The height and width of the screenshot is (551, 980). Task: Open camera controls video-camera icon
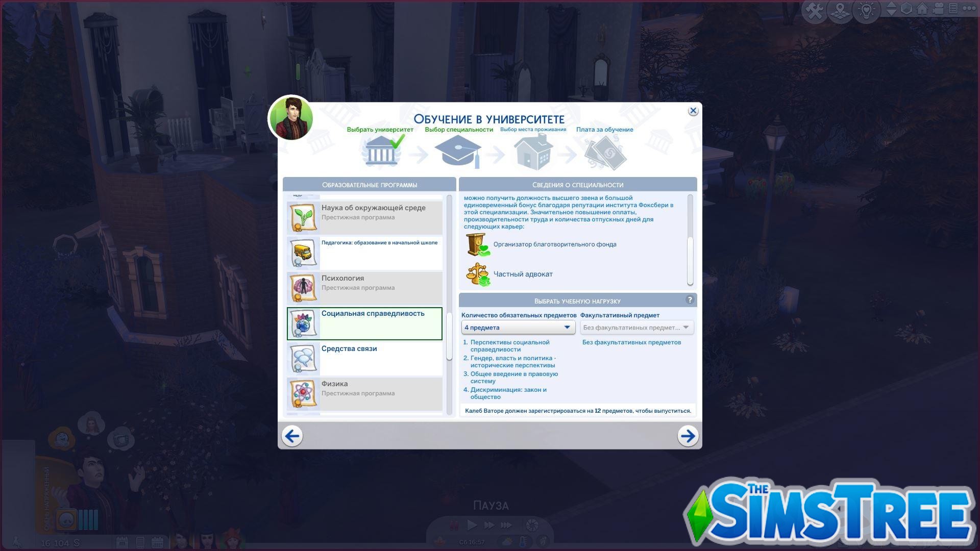point(938,9)
